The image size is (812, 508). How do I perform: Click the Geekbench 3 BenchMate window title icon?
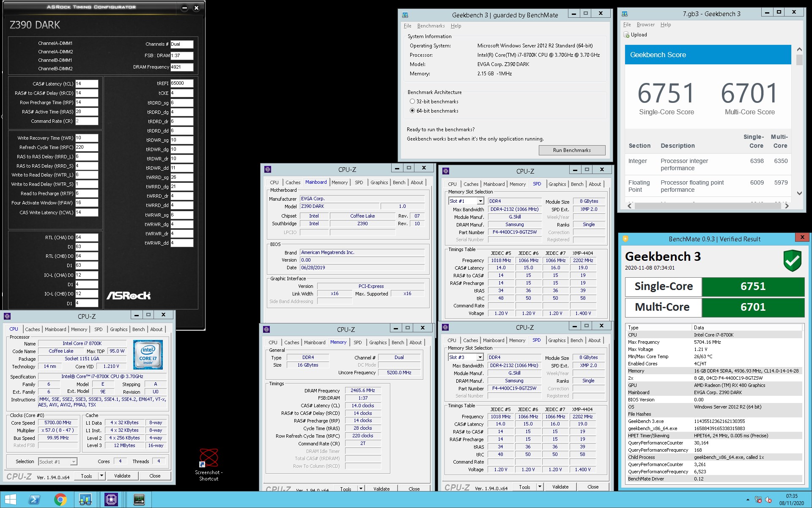[405, 15]
